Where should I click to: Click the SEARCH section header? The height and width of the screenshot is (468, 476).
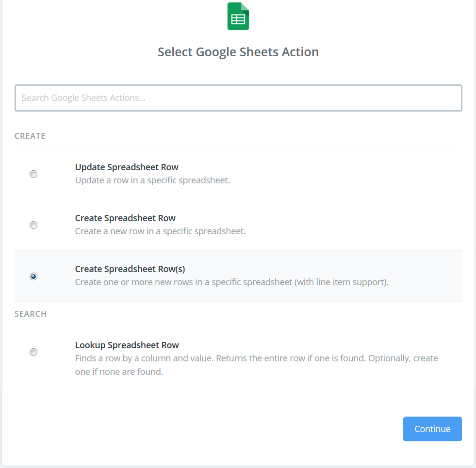[x=31, y=314]
